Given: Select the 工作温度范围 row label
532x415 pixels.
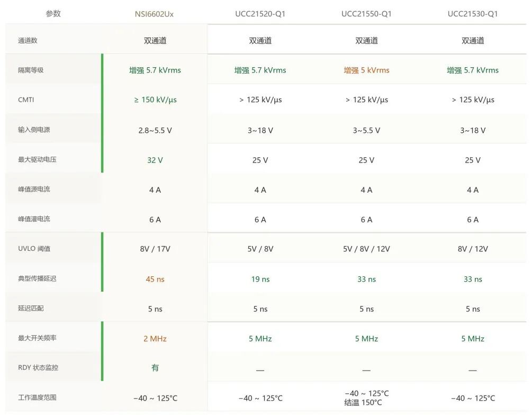Looking at the screenshot, I should [37, 398].
